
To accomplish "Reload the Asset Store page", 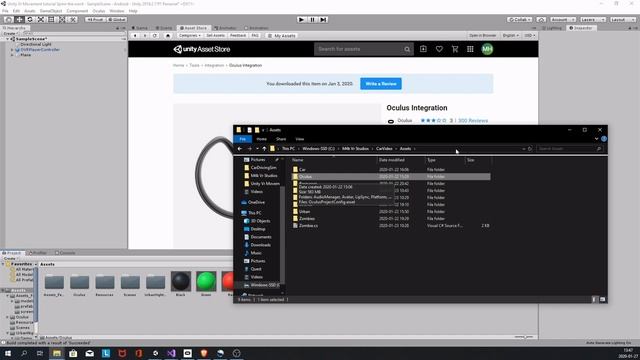I will 155,36.
